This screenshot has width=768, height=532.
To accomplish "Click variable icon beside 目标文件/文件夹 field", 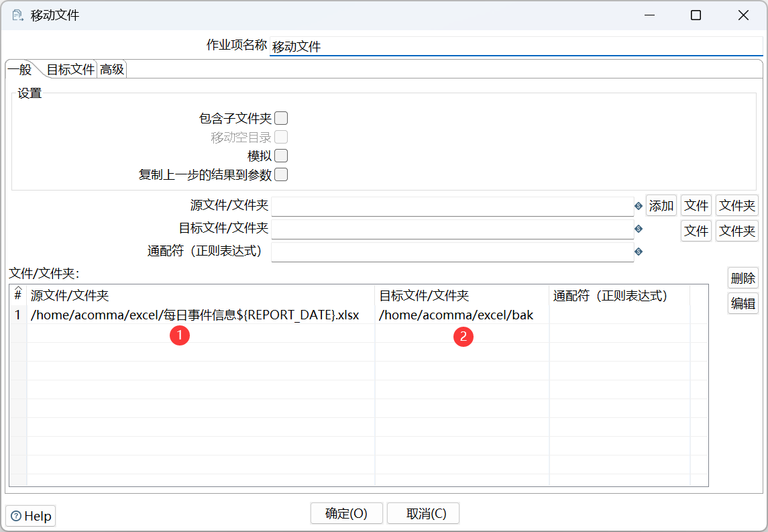I will (x=638, y=229).
